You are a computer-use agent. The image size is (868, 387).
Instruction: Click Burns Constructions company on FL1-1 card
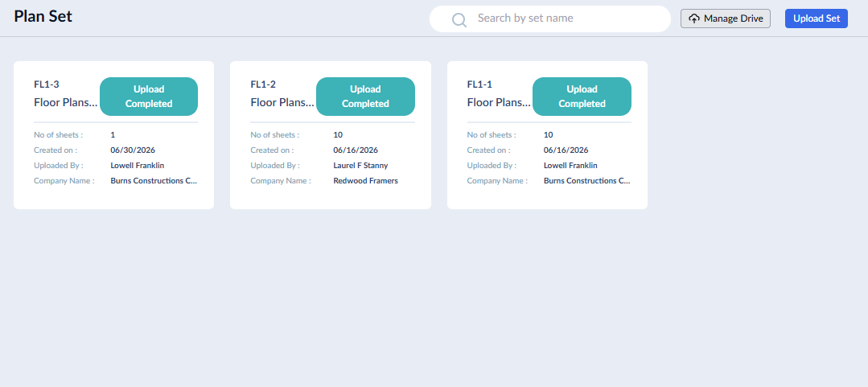pyautogui.click(x=587, y=181)
